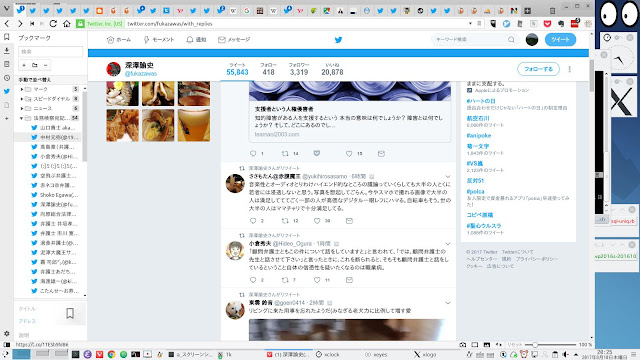Open the History clock icon in sidebar
640x360 pixels.
(7, 78)
